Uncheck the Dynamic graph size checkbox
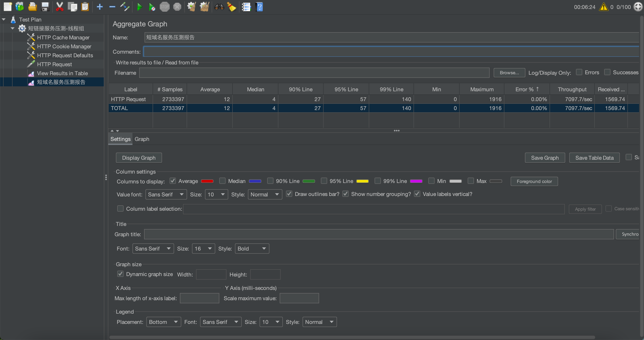 pos(120,274)
